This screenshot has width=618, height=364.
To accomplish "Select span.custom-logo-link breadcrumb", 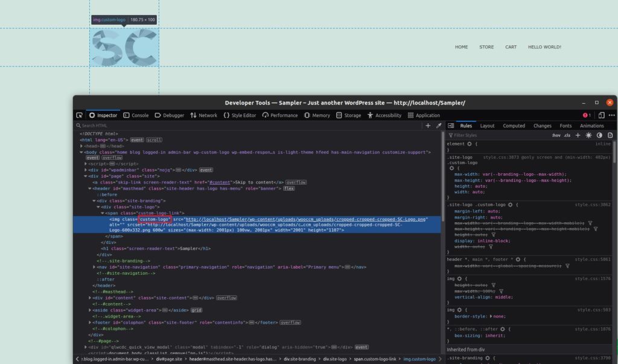I will click(x=375, y=359).
